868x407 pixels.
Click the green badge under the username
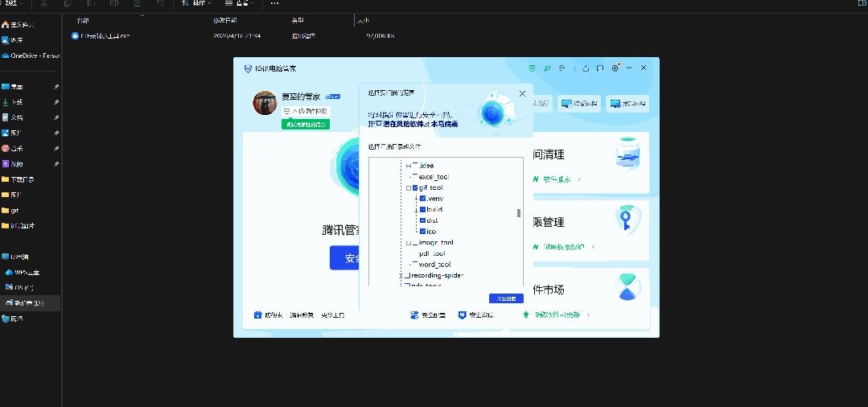click(x=306, y=125)
